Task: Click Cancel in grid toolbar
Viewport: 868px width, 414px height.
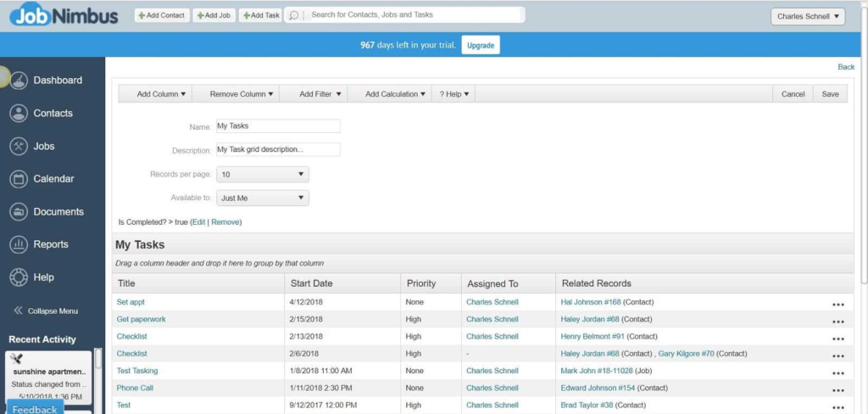Action: 793,94
